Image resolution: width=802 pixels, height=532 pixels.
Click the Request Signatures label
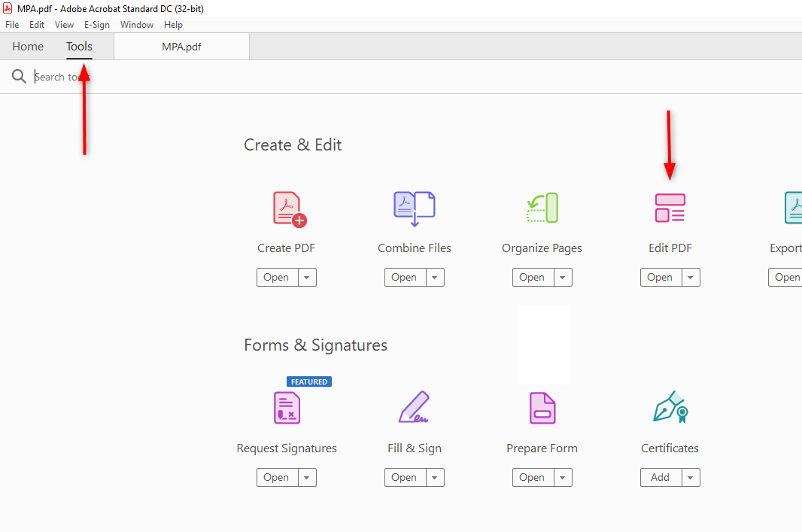pos(287,448)
